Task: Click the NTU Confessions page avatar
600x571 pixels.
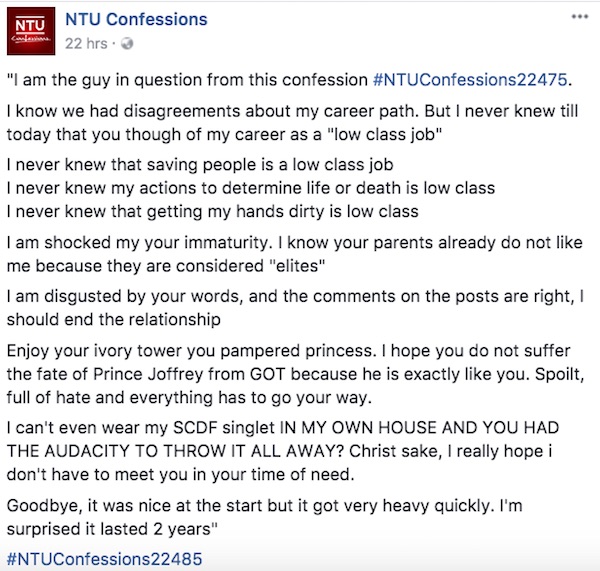Action: click(x=30, y=32)
